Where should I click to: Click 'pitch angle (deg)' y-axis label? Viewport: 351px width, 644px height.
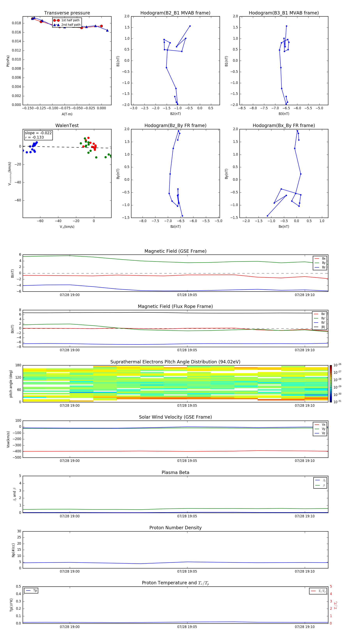click(x=11, y=384)
